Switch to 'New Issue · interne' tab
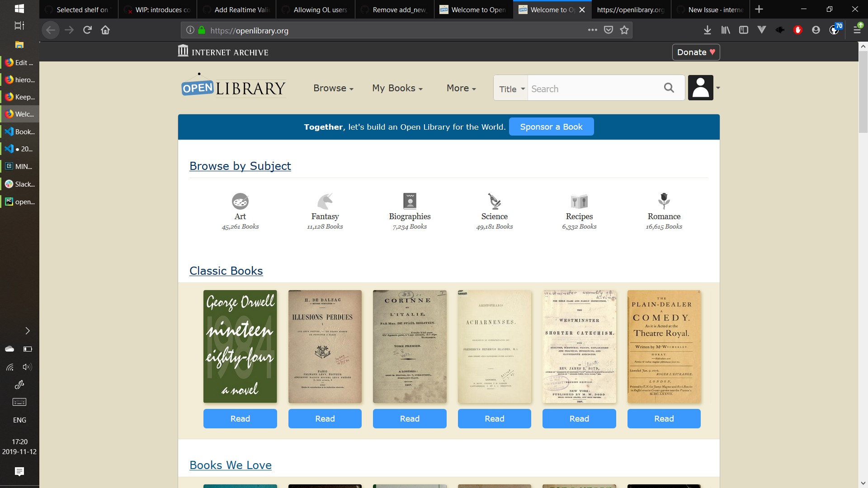The width and height of the screenshot is (868, 488). tap(710, 9)
